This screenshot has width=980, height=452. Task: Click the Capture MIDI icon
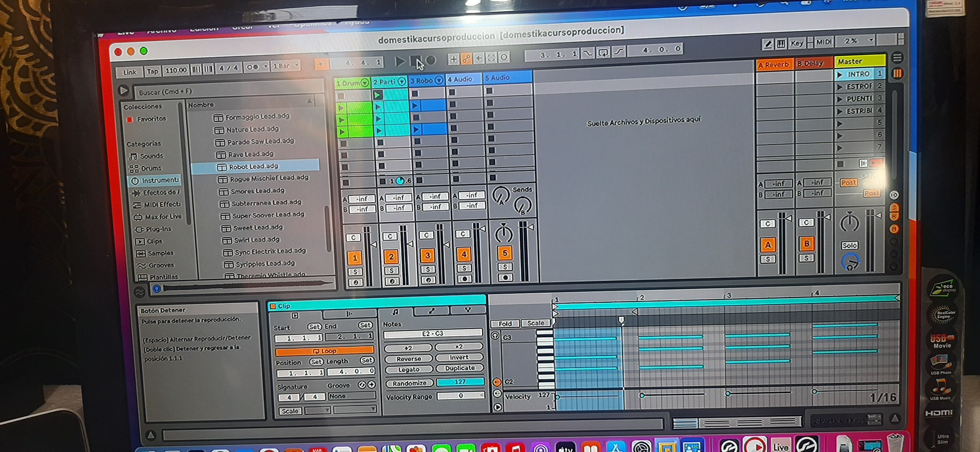[x=491, y=58]
